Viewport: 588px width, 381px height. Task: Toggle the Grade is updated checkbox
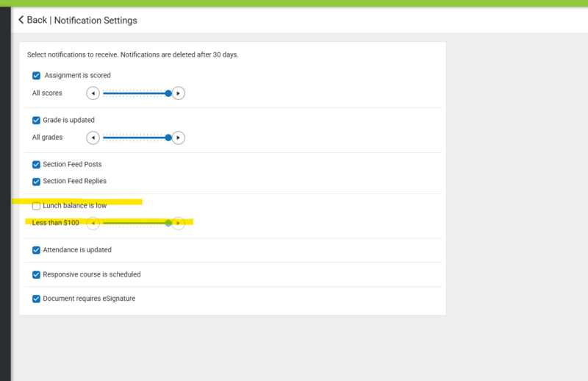pyautogui.click(x=36, y=120)
